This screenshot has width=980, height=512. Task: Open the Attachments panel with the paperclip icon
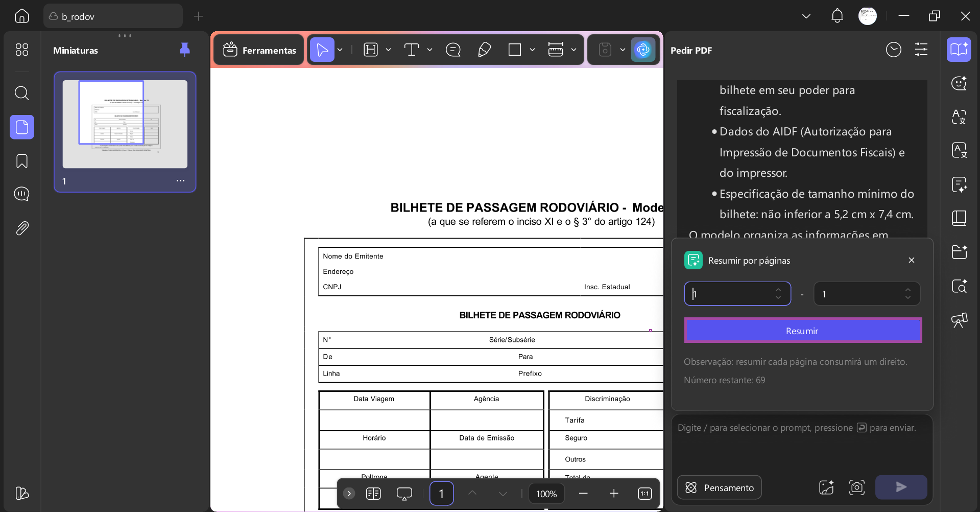[x=21, y=228]
